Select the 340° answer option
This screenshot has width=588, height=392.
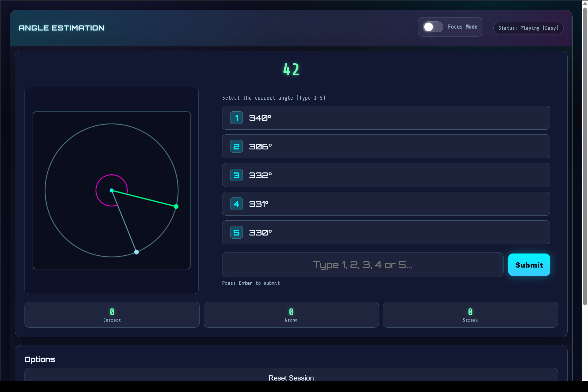386,118
